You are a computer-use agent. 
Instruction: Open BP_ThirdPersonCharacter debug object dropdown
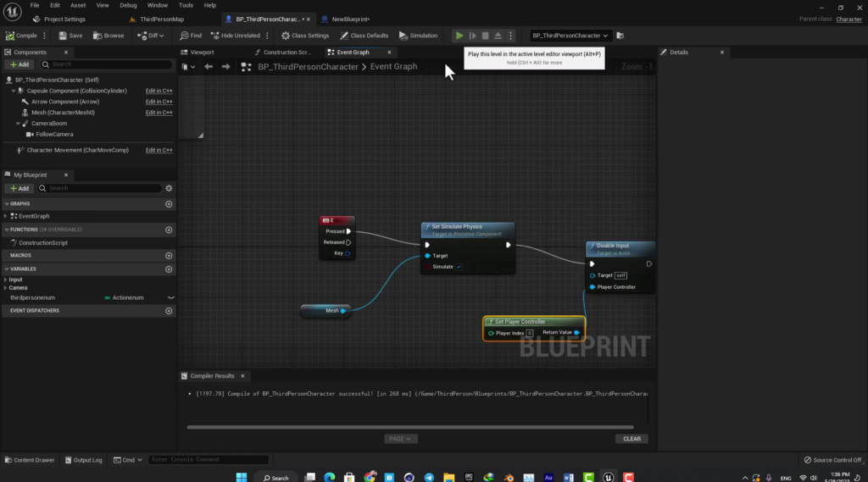570,36
